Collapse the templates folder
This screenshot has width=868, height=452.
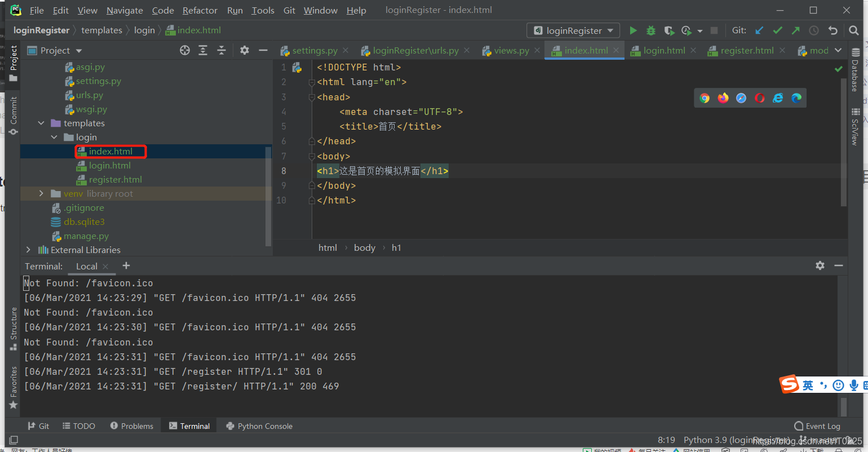click(41, 123)
